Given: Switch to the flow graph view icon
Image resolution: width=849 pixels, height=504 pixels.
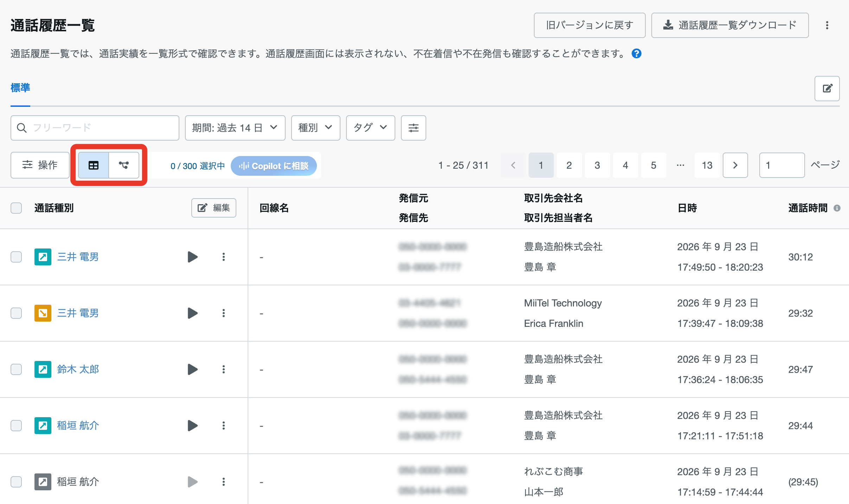Looking at the screenshot, I should 124,165.
